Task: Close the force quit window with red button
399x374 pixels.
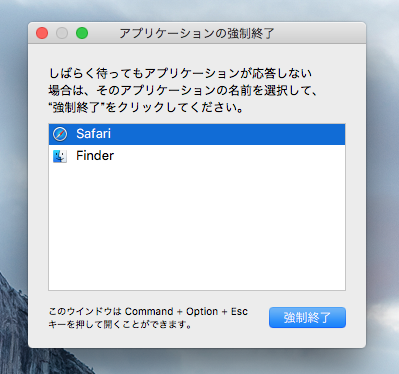Action: pos(42,33)
